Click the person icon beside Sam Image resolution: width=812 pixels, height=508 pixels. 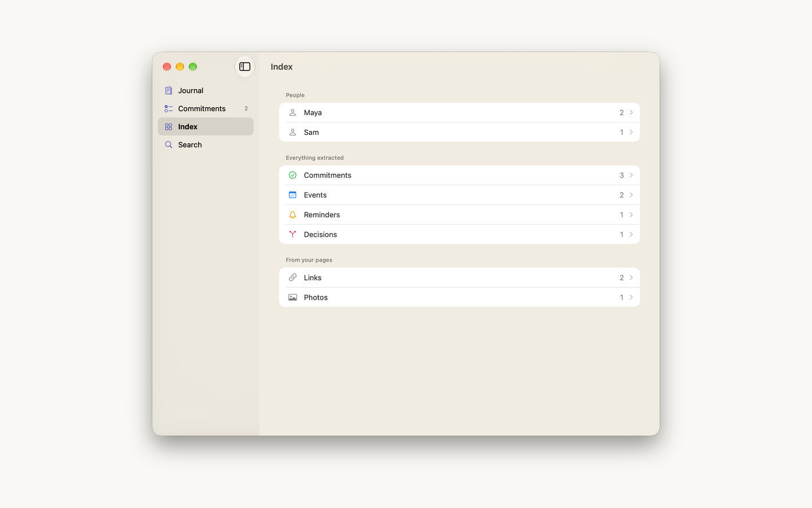[293, 132]
